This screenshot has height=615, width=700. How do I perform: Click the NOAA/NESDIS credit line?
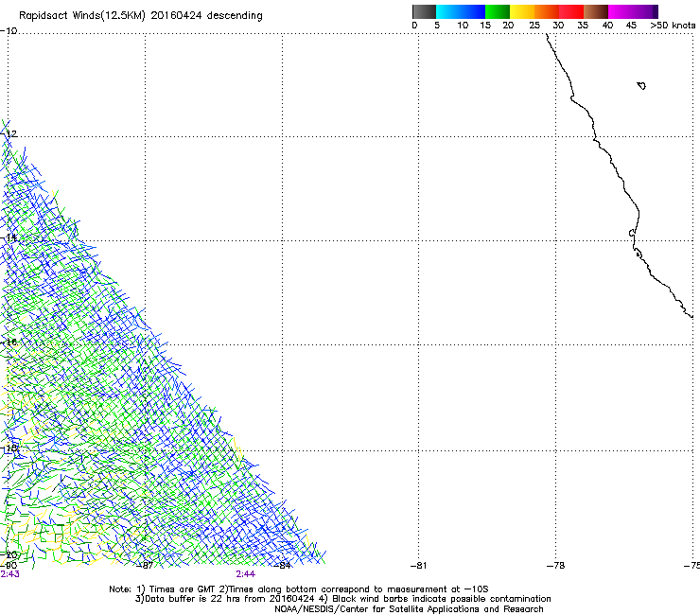pyautogui.click(x=409, y=609)
